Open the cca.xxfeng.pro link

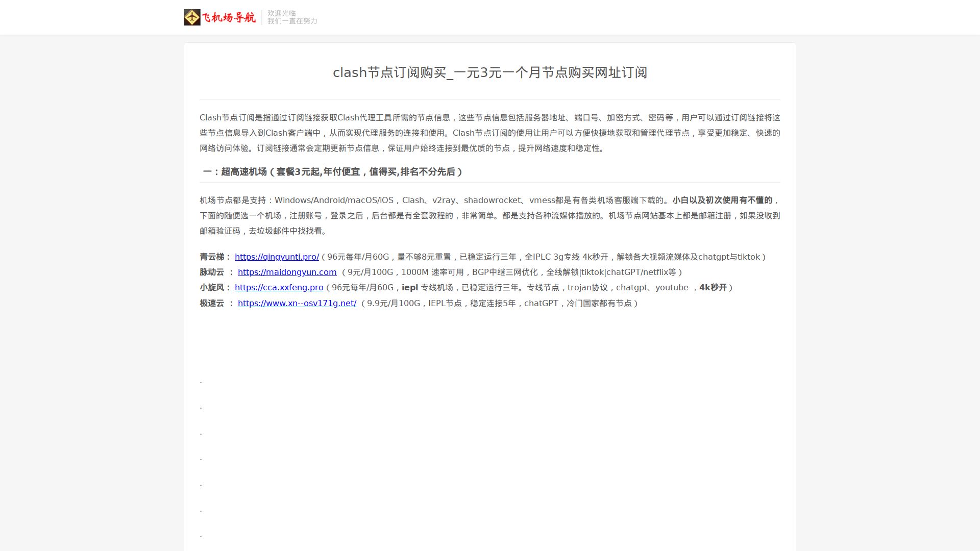point(279,288)
